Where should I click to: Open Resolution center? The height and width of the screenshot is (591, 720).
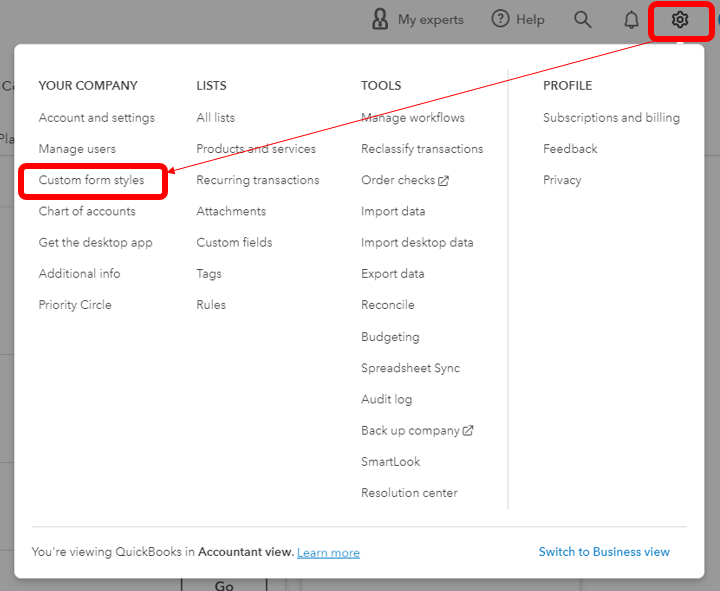(409, 493)
